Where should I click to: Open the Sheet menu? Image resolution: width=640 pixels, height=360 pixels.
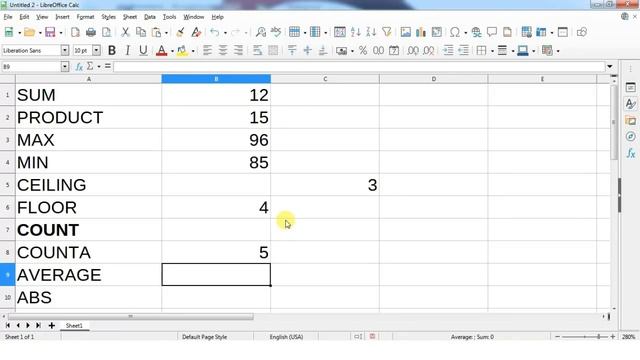130,17
